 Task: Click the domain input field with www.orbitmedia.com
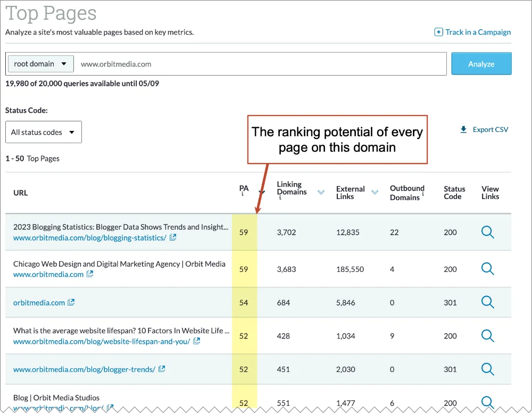(x=261, y=64)
